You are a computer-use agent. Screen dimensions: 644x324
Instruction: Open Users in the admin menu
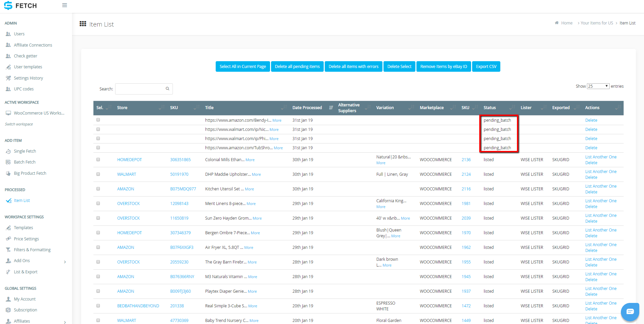[x=19, y=34]
